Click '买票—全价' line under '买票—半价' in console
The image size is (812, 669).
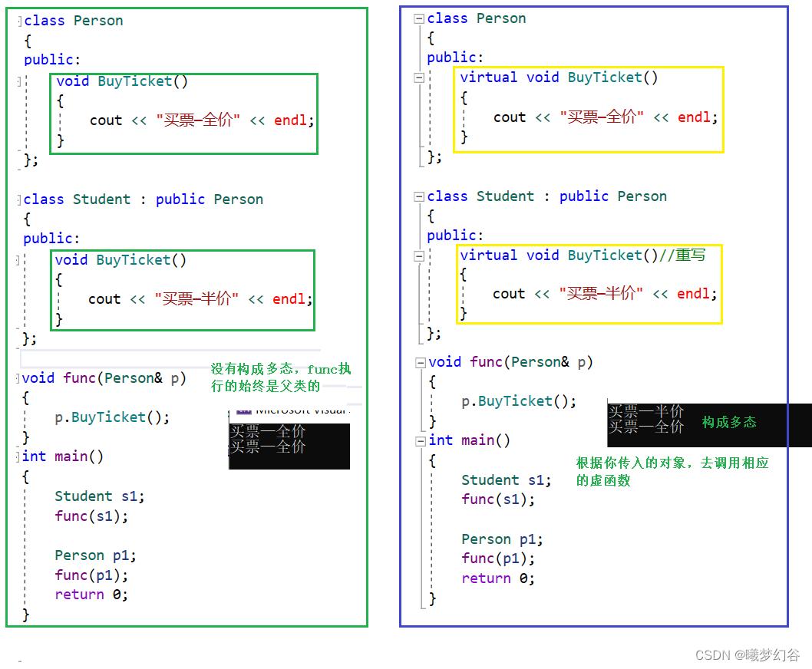[645, 427]
